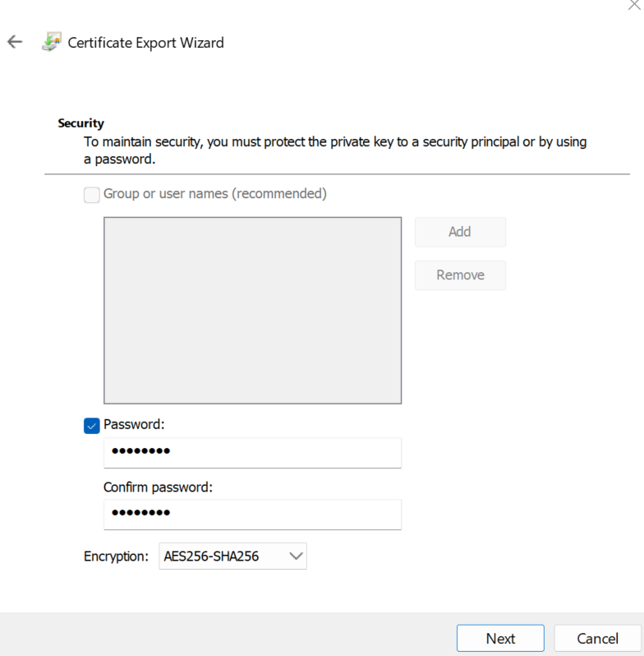Click inside the group or user names list
The image size is (644, 656).
252,311
